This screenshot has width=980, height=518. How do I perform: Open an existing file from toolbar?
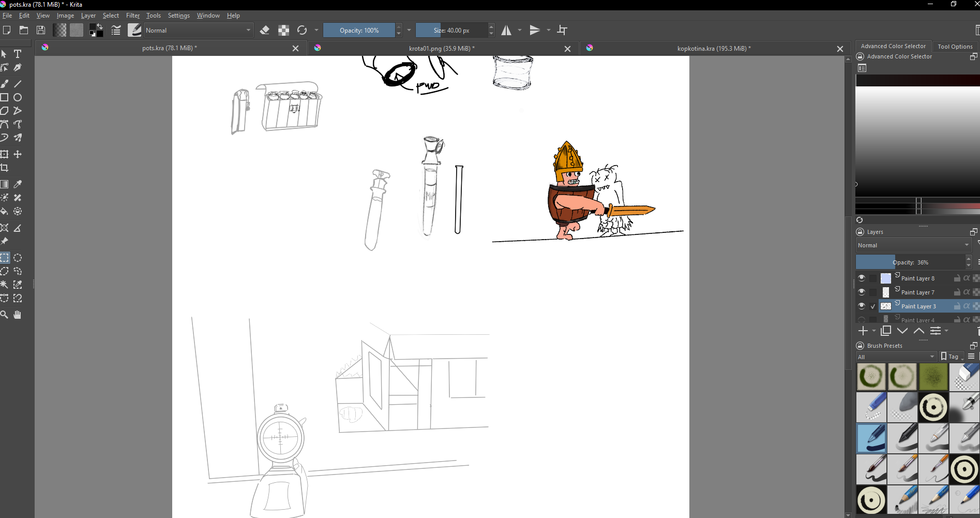[x=24, y=30]
